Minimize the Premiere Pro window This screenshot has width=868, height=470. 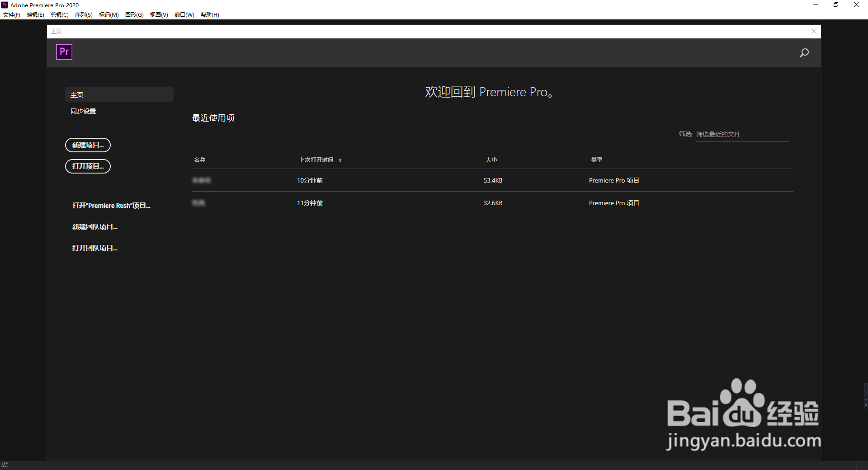[816, 5]
